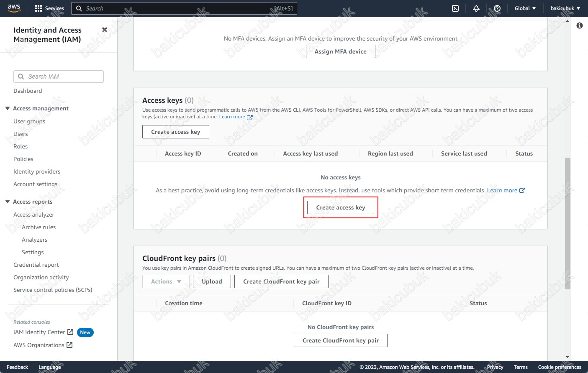Viewport: 588px width, 373px height.
Task: Open the info panel icon
Action: (580, 26)
